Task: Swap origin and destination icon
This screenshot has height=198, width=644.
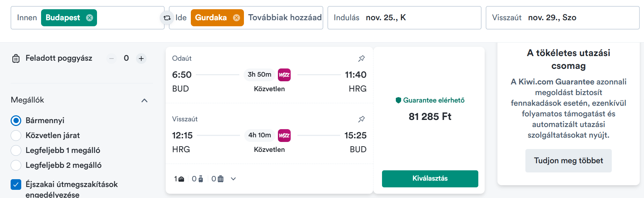Action: click(x=167, y=18)
